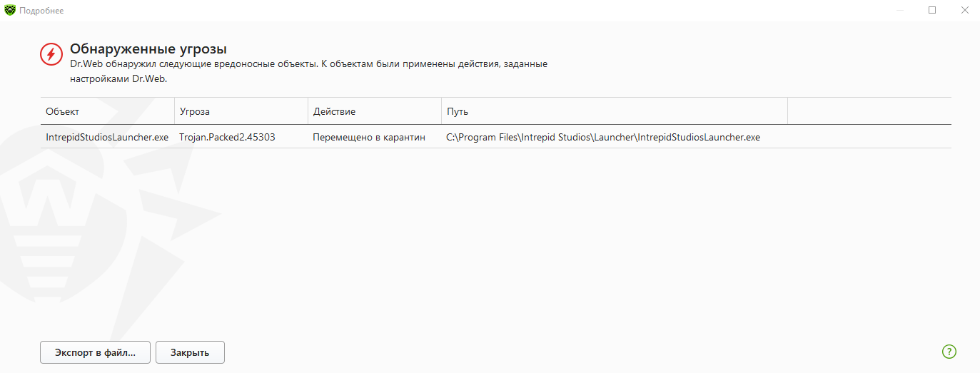Click the Экспорт в файл... button
Image resolution: width=980 pixels, height=373 pixels.
pyautogui.click(x=96, y=352)
